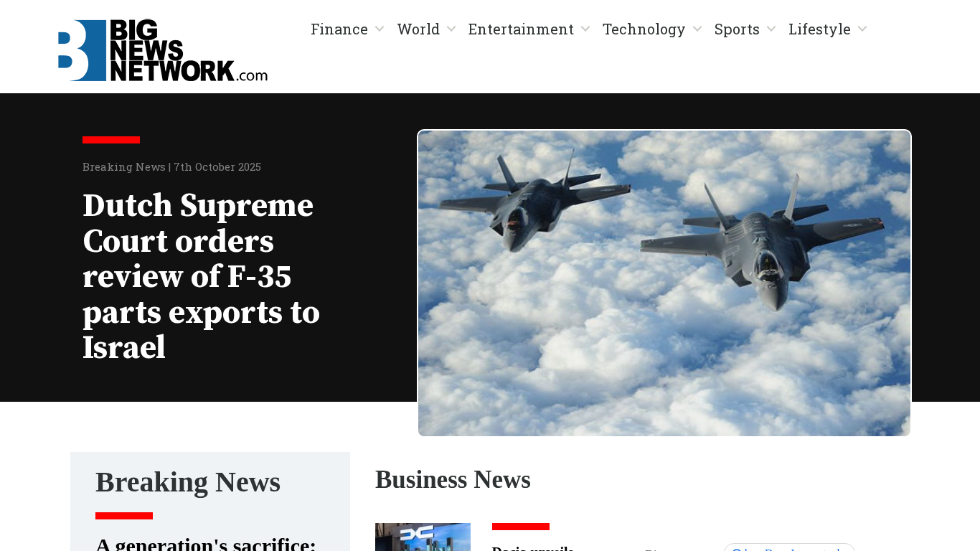Click the F-35 fighter jets image
The height and width of the screenshot is (551, 980).
(x=664, y=283)
